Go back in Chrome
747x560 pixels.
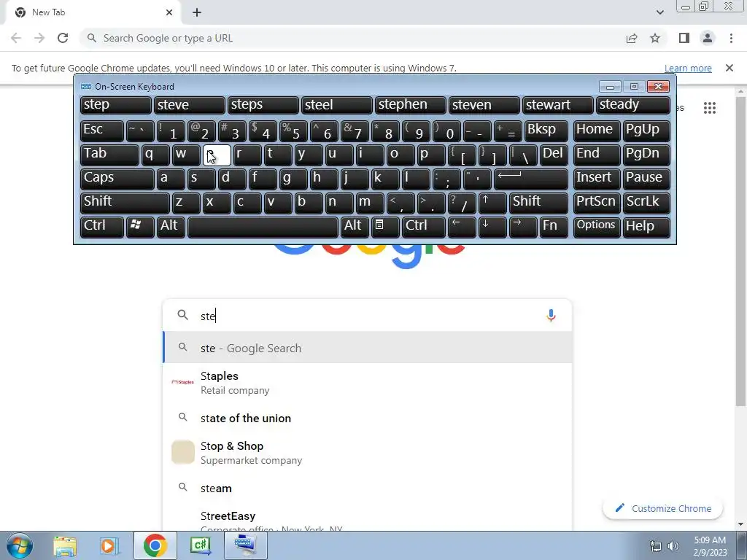pos(16,38)
